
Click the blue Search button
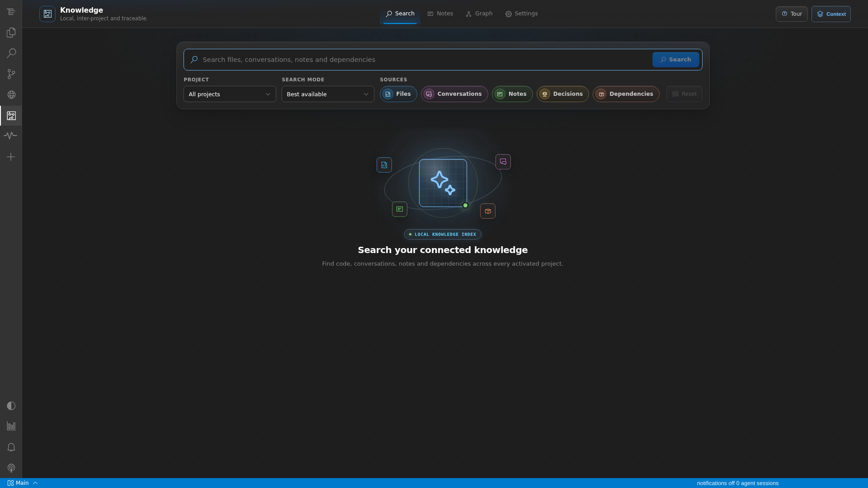(676, 60)
